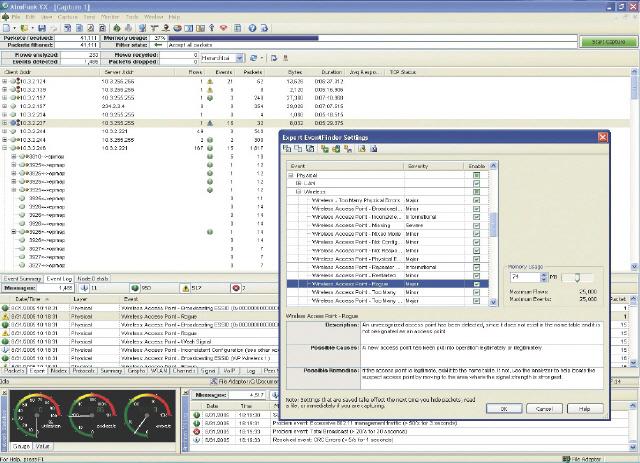
Task: Collapse the Physical tree node in dialog
Action: tap(291, 175)
